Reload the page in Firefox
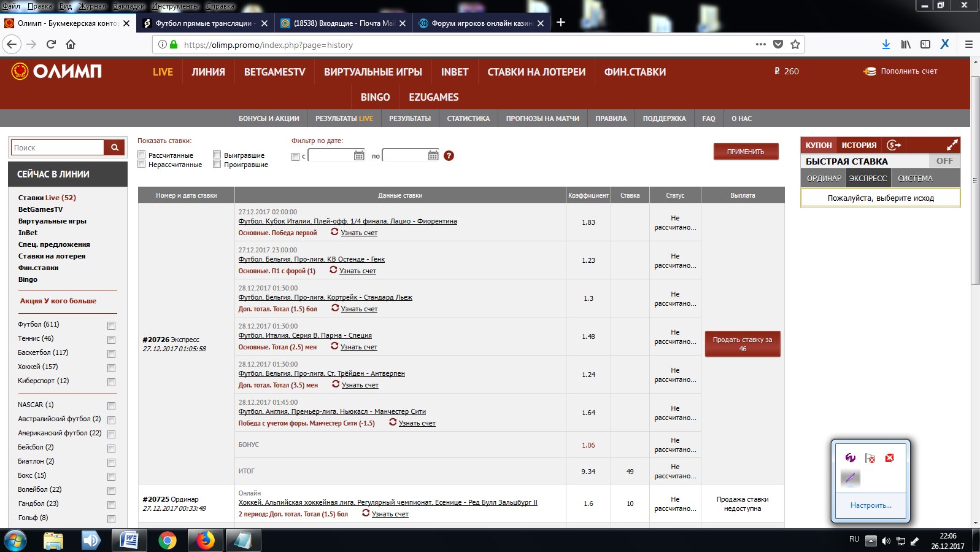The image size is (980, 552). [51, 44]
